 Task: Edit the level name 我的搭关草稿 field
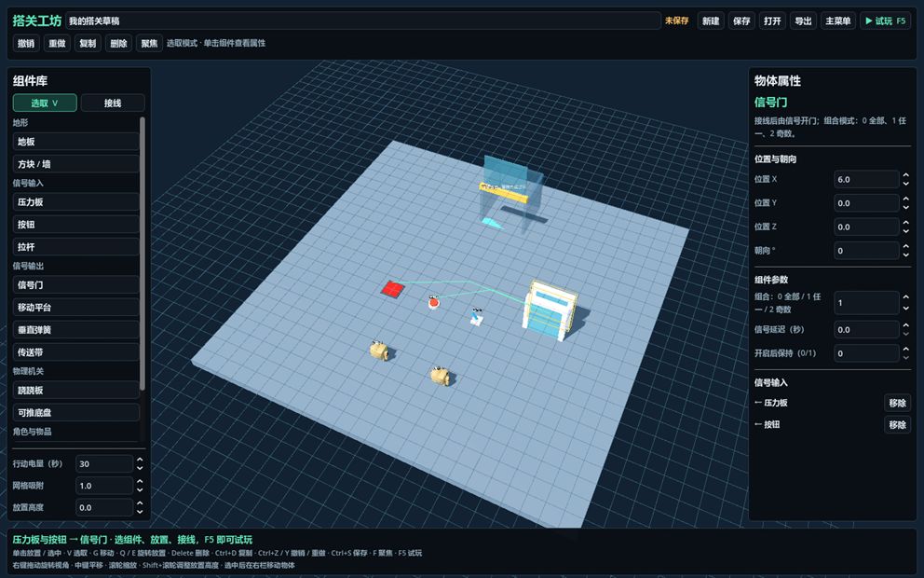(363, 21)
